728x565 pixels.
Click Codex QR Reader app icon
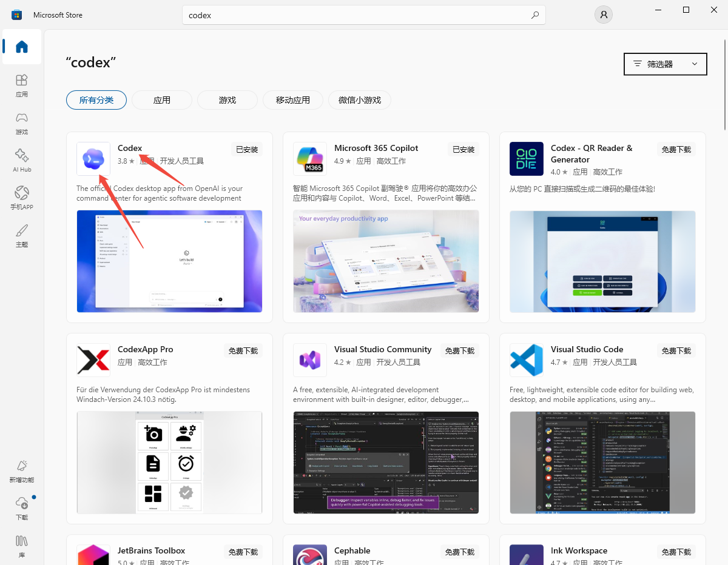527,159
